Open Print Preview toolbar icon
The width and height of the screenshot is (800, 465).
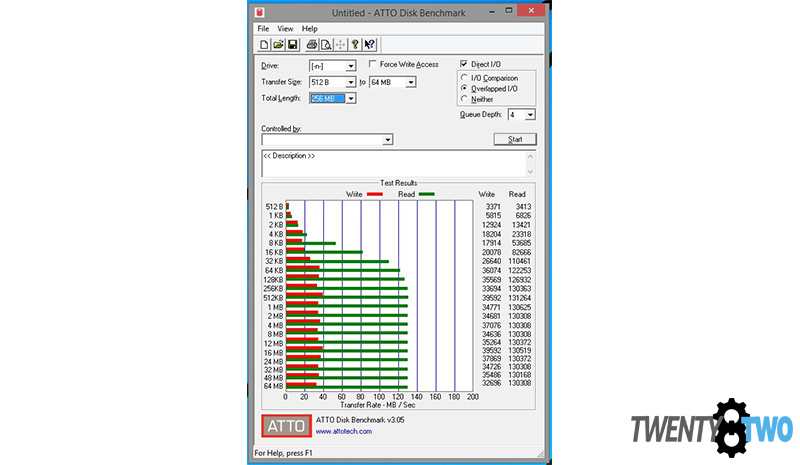[x=326, y=45]
